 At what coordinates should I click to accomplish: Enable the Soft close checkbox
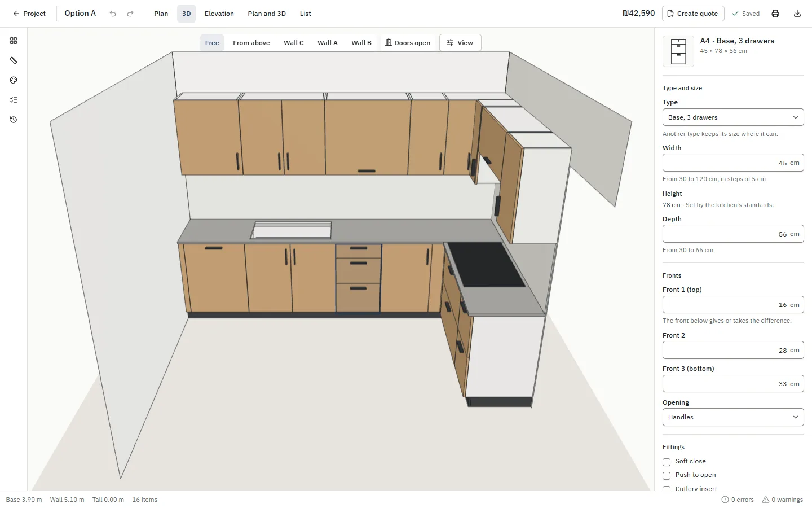(x=667, y=462)
